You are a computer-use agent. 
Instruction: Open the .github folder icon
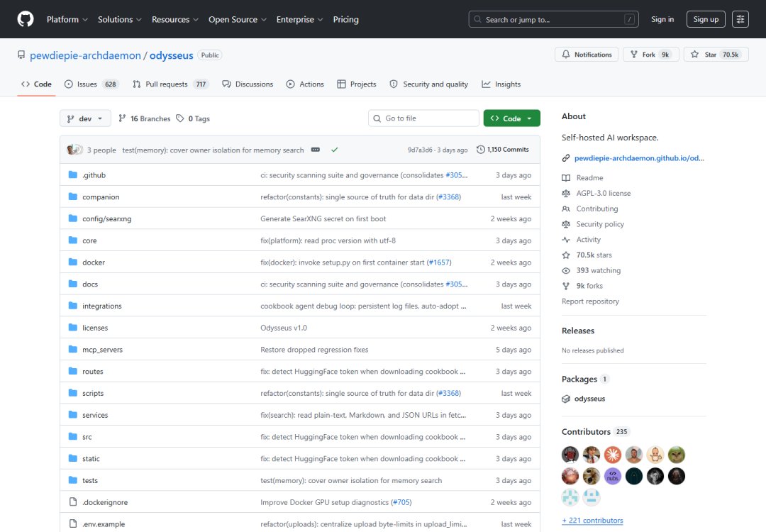tap(73, 175)
